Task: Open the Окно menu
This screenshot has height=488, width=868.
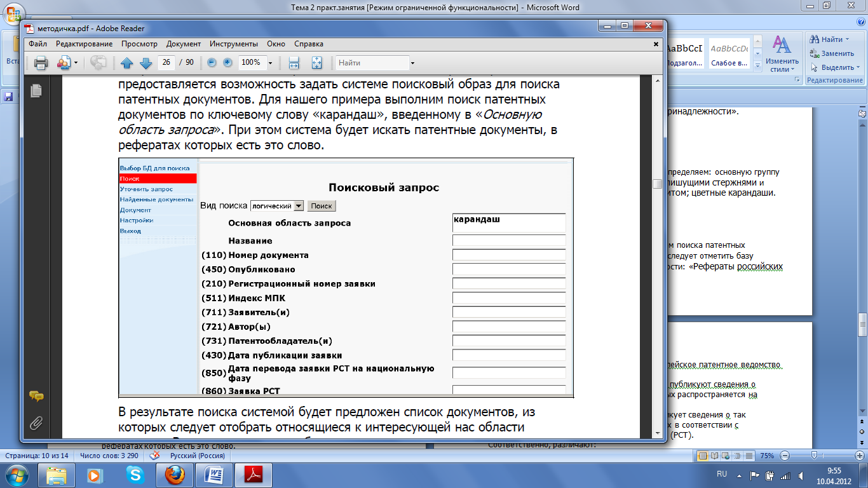Action: click(276, 44)
